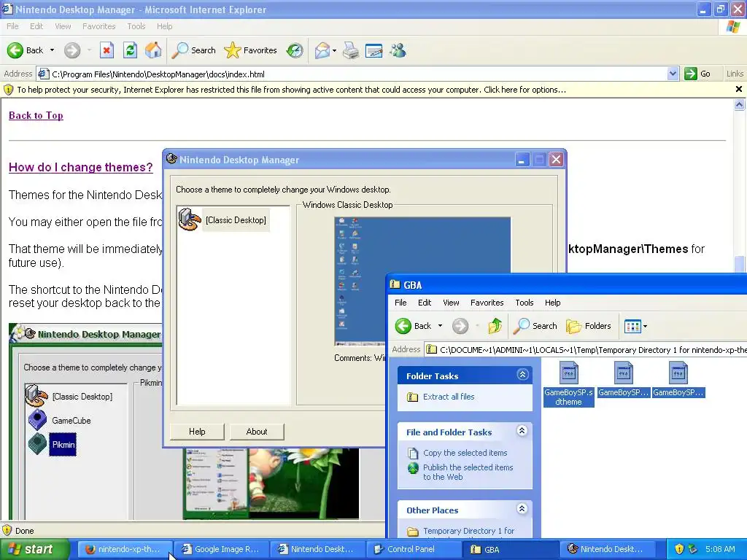
Task: Select the second GameBoySP file icon
Action: pos(623,373)
